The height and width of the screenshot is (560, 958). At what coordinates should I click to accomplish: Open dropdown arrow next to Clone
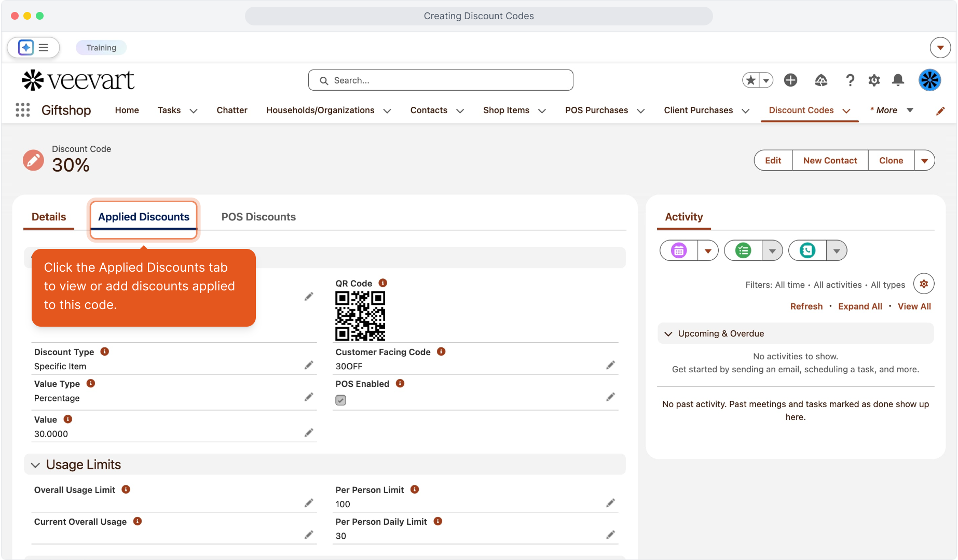[924, 161]
